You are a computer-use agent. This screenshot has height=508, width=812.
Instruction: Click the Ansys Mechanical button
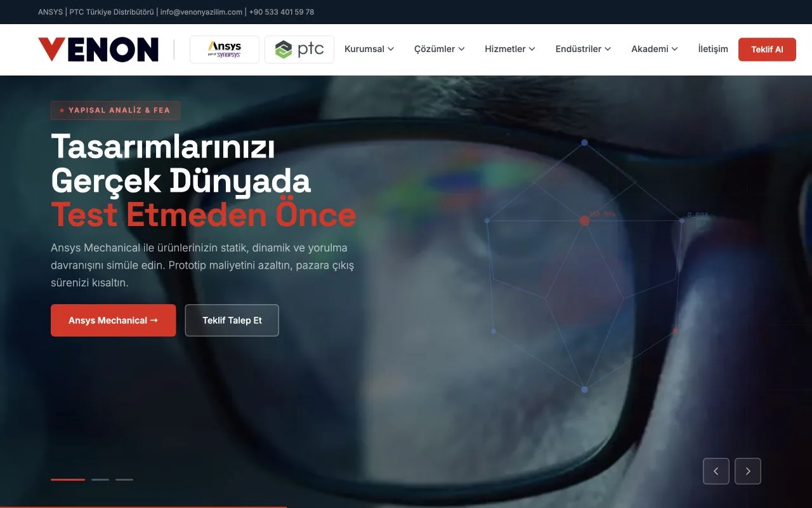[114, 321]
